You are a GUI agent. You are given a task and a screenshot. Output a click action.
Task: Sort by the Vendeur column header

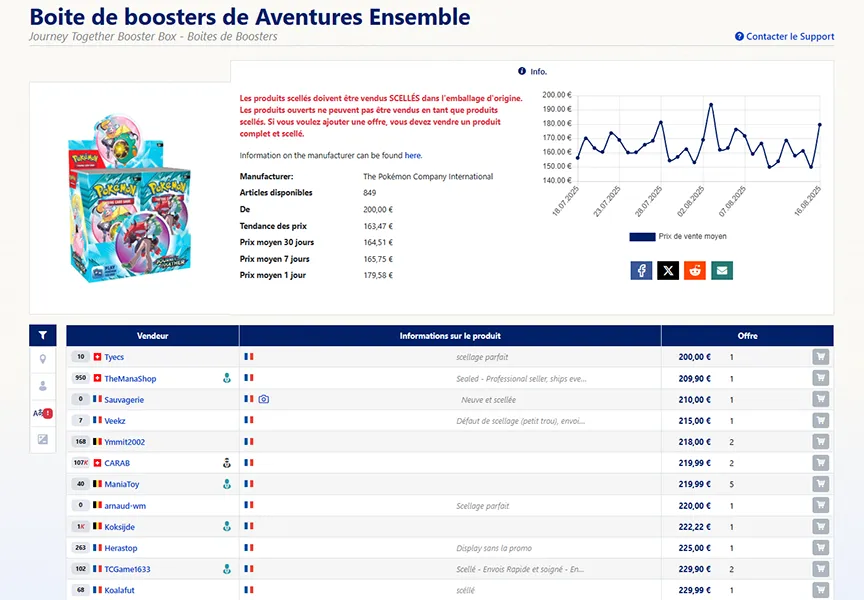coord(153,336)
